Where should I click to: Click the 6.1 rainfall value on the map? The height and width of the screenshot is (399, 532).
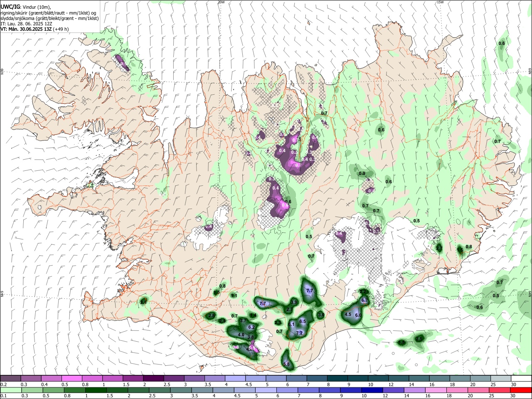pyautogui.click(x=291, y=324)
